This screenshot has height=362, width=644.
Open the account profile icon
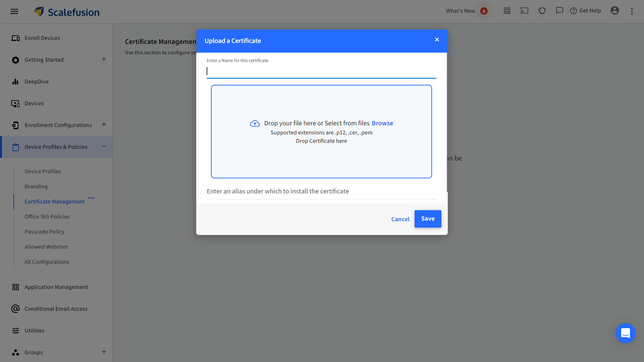click(615, 11)
